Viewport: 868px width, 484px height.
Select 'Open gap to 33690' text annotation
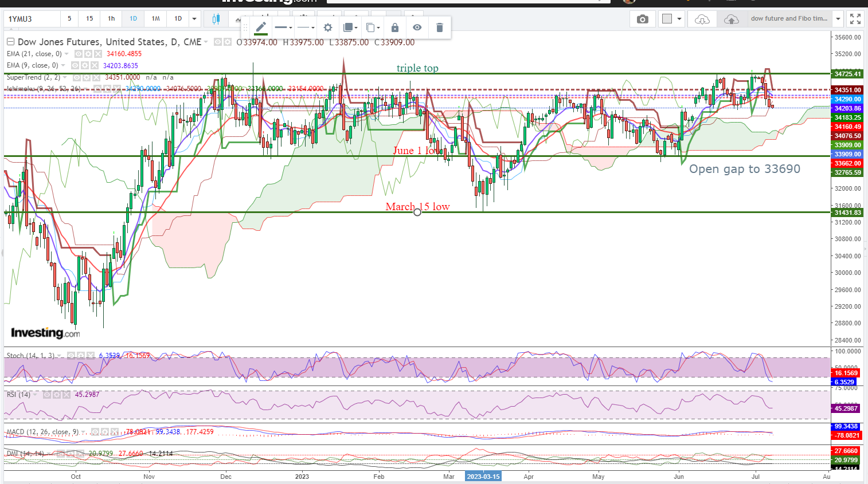tap(744, 169)
